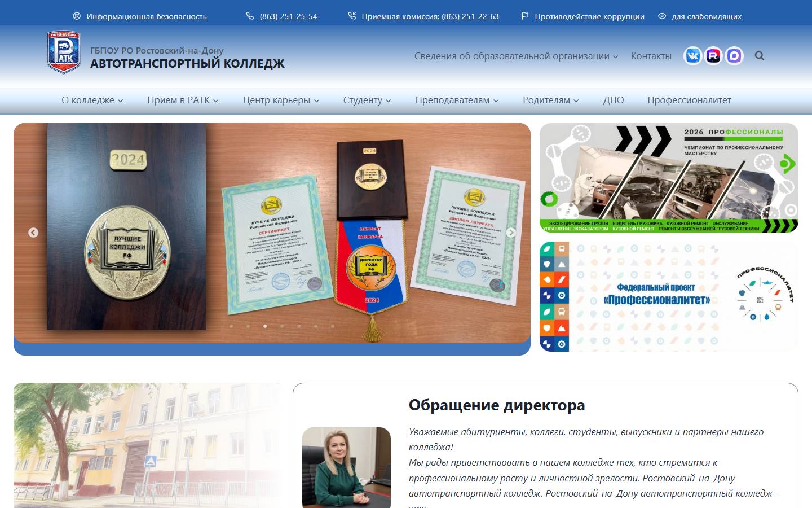
Task: Click the RATK college logo
Action: (x=63, y=52)
